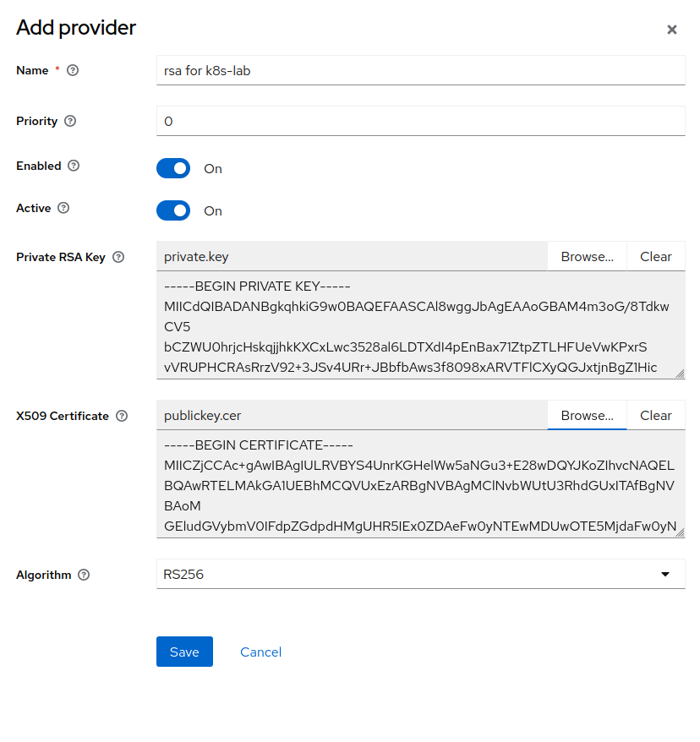Save the new provider
Screen dimensions: 700x742
(x=184, y=652)
